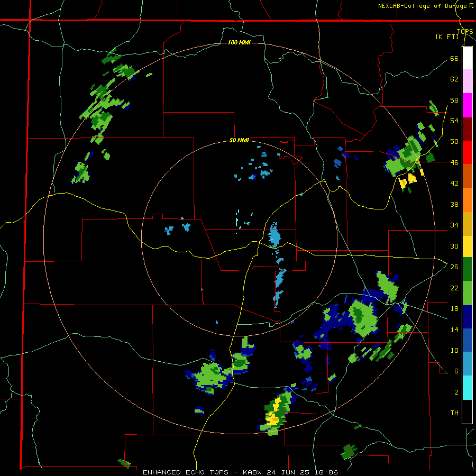Click the '[K FT]' units label
476x476 pixels.
(x=447, y=37)
